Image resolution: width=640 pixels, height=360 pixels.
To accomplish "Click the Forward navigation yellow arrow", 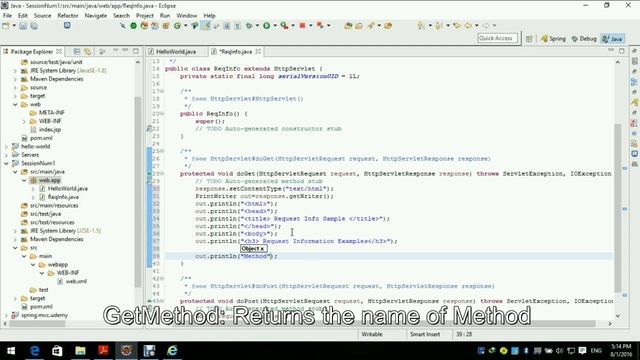I will pyautogui.click(x=486, y=26).
